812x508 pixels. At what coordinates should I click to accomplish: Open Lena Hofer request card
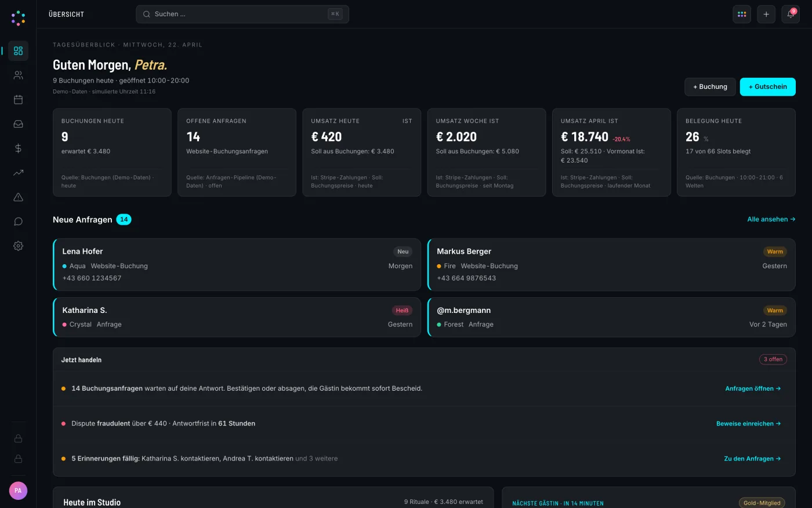[237, 265]
